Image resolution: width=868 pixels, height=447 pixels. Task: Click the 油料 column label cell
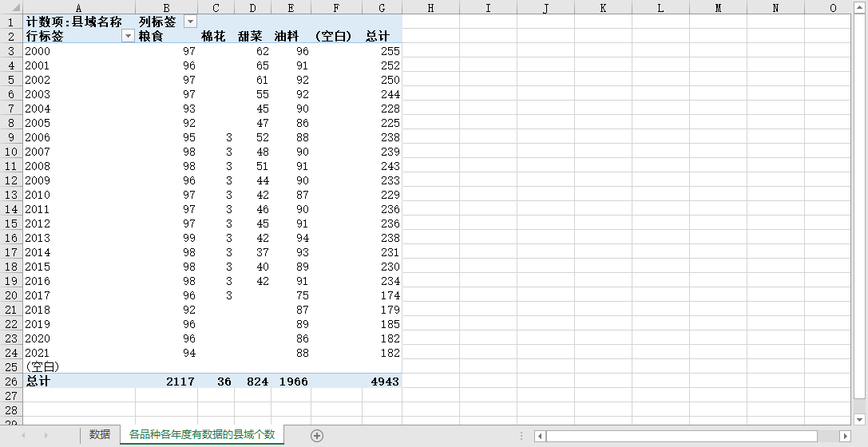coord(291,36)
